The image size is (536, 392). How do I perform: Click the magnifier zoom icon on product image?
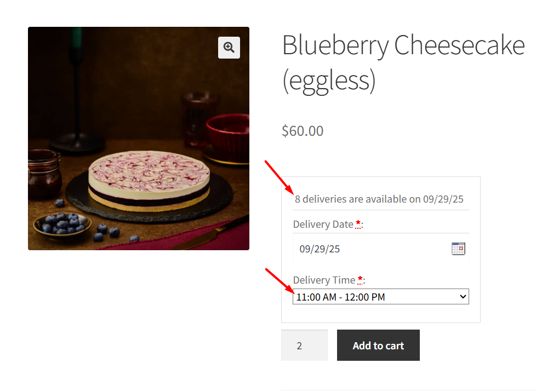[229, 48]
